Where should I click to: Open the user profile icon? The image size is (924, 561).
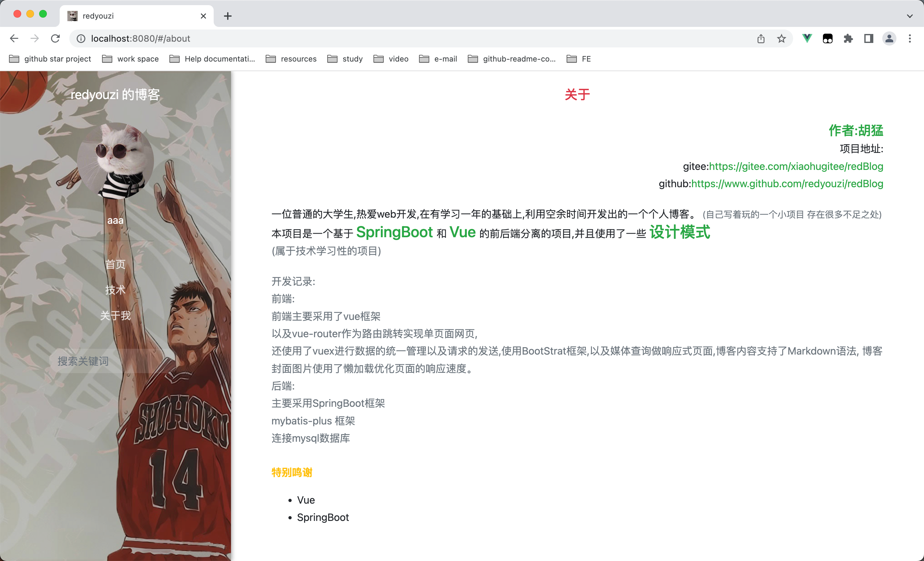[x=889, y=38]
